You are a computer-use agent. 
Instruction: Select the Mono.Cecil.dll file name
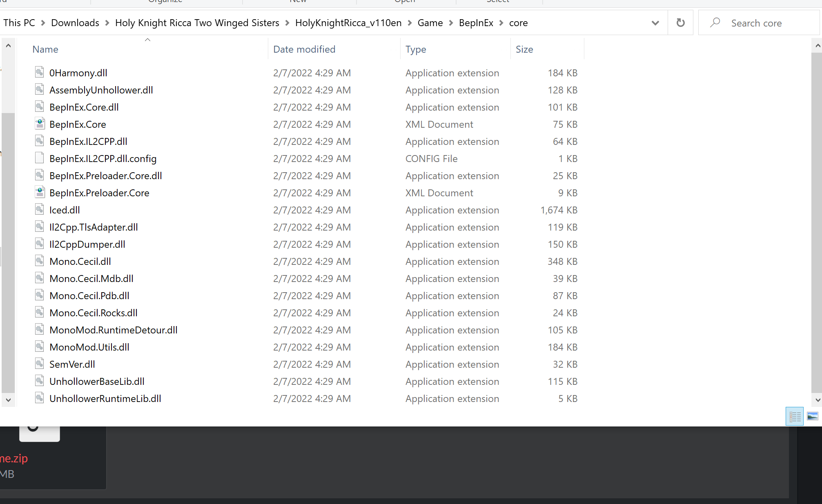(80, 262)
